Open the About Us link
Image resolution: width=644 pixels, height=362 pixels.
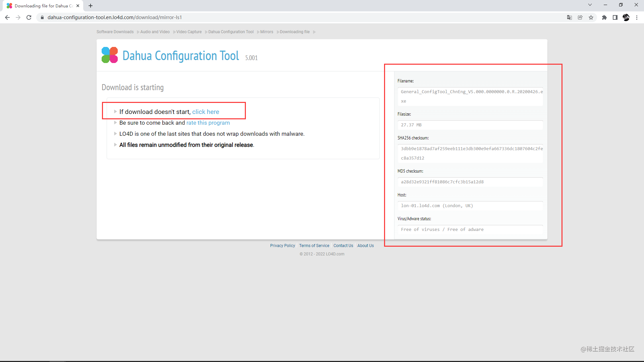coord(366,246)
